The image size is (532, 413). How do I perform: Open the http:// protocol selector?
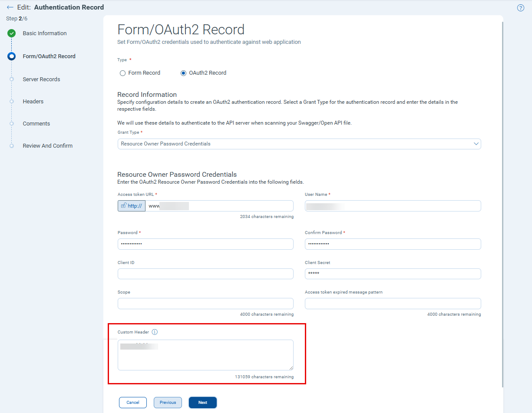(131, 205)
